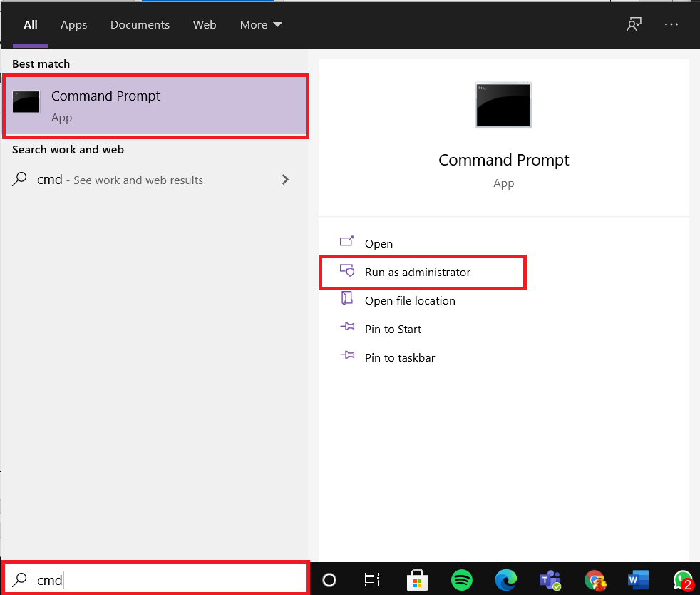Switch to the Documents tab
The width and height of the screenshot is (700, 595).
coord(140,24)
